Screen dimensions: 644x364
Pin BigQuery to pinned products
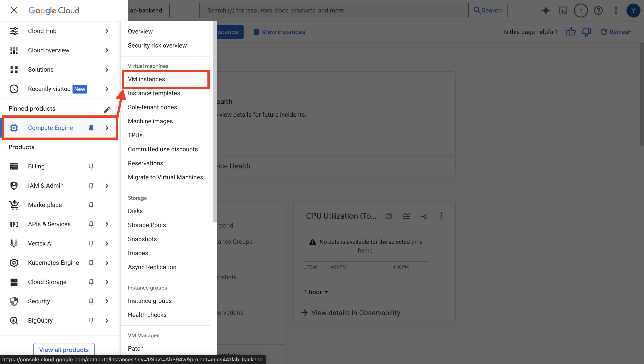[91, 320]
